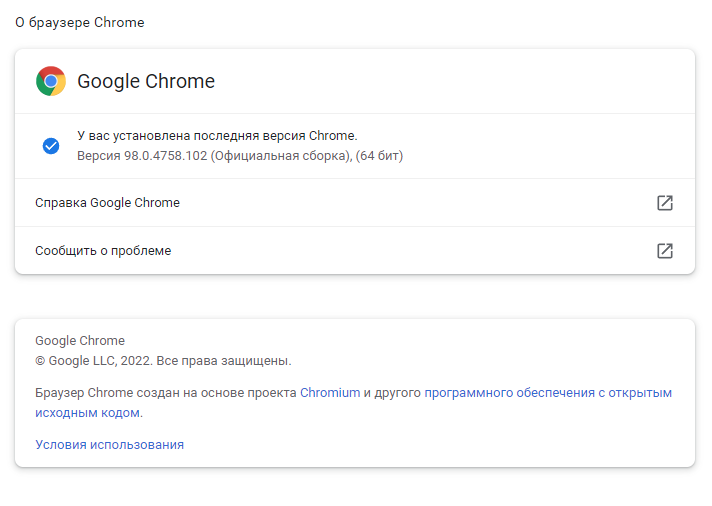Screen dimensions: 712x506
Task: Click the О браузере Chrome page title
Action: tap(79, 22)
